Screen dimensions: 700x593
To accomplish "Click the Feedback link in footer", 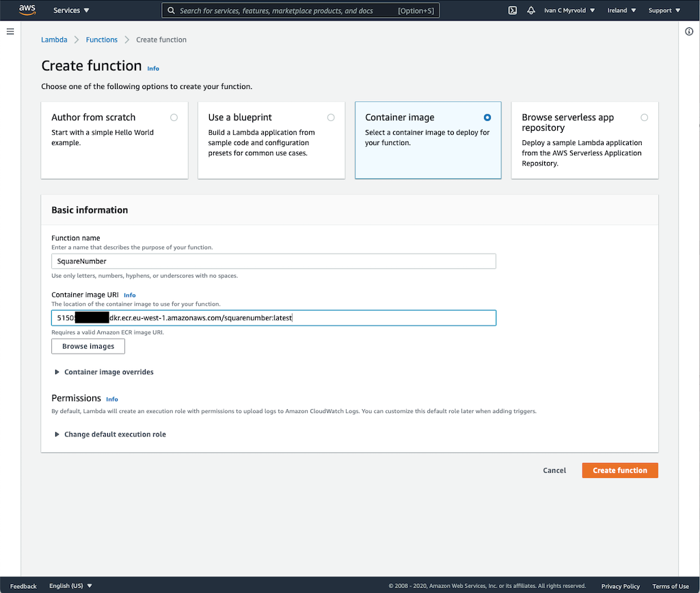I will pyautogui.click(x=23, y=586).
